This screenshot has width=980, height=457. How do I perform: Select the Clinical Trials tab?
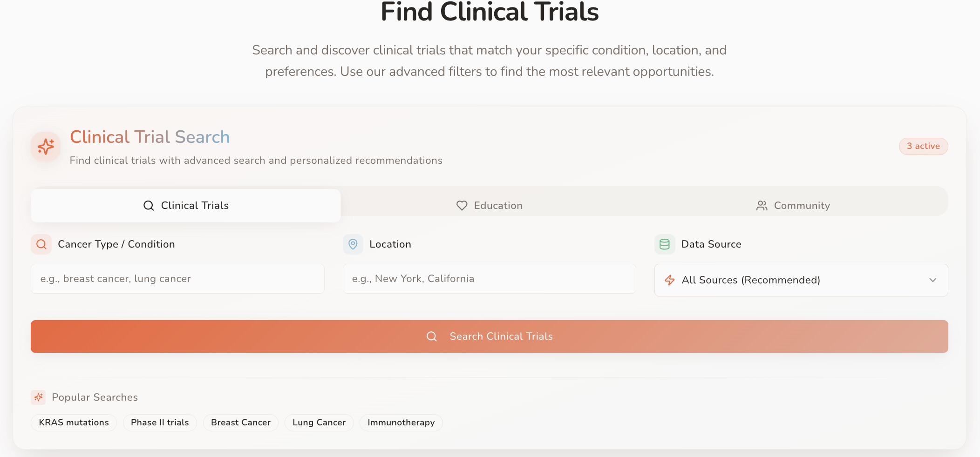pos(186,206)
